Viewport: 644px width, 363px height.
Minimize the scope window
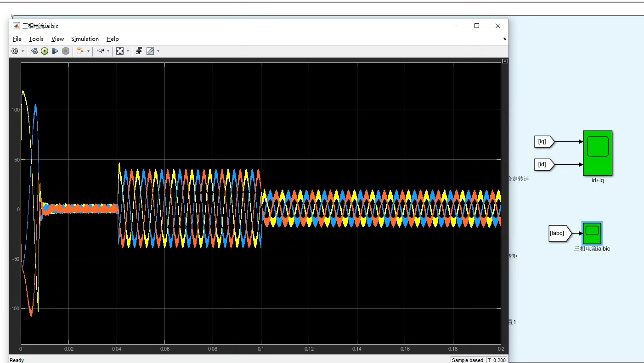[456, 26]
